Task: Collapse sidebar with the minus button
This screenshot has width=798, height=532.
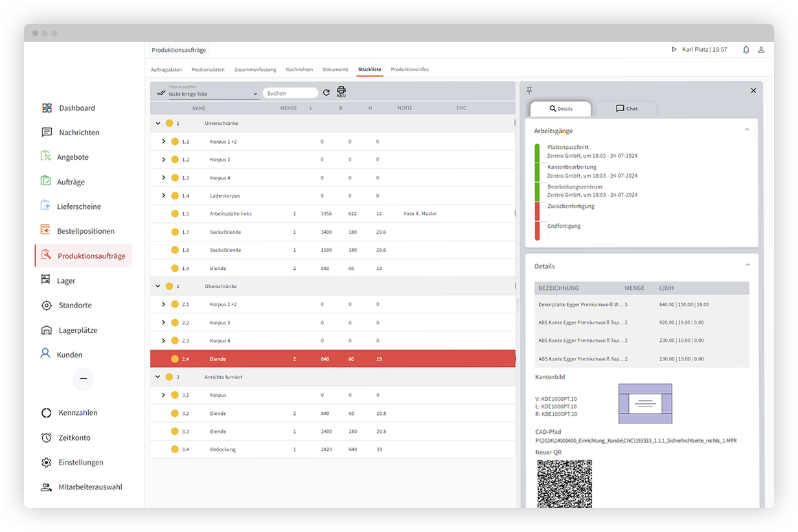Action: (83, 379)
